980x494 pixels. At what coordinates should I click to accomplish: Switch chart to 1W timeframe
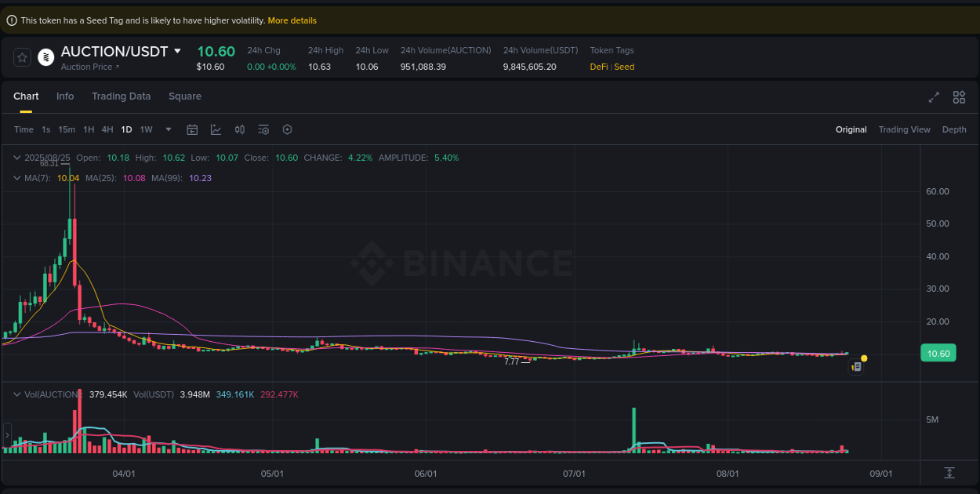[146, 129]
